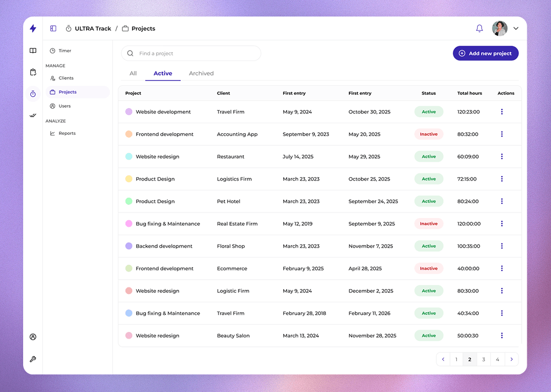Viewport: 551px width, 392px height.
Task: Open actions menu for Beauty Salon row
Action: point(502,335)
